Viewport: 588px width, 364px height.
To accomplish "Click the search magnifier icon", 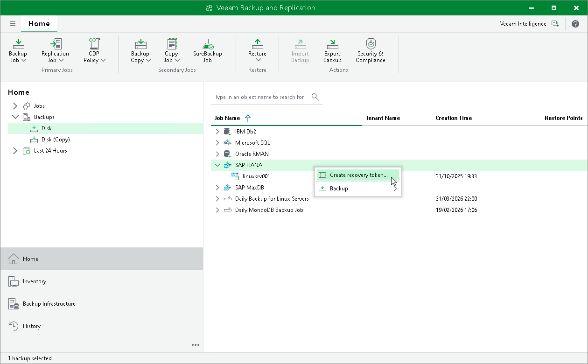I will click(315, 97).
